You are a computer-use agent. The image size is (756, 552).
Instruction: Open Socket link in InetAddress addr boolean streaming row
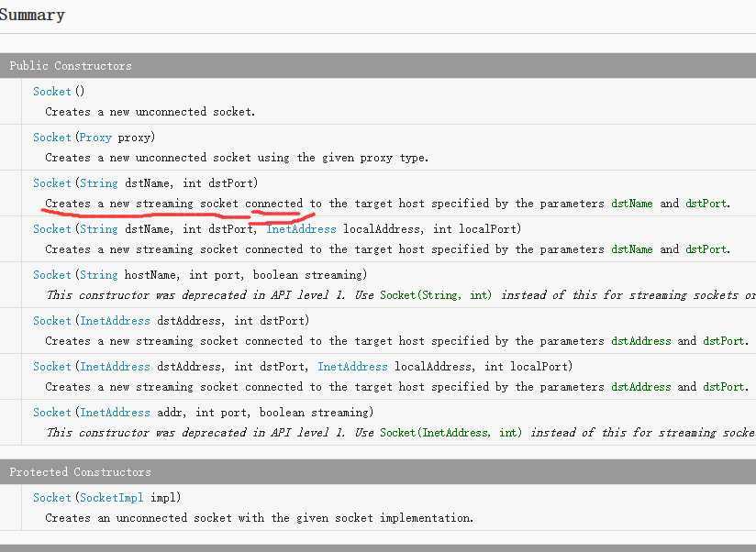pos(52,412)
